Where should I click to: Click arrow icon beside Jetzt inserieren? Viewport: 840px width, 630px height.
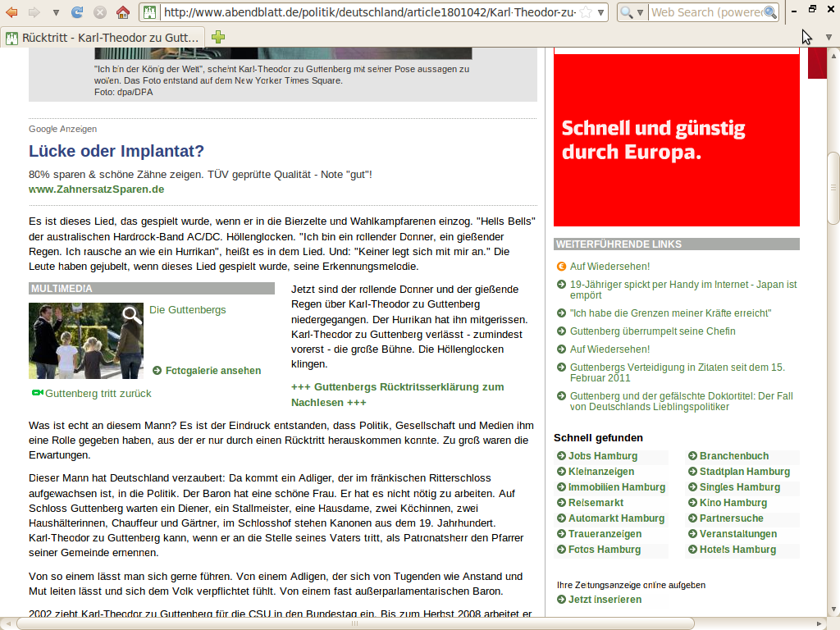561,600
